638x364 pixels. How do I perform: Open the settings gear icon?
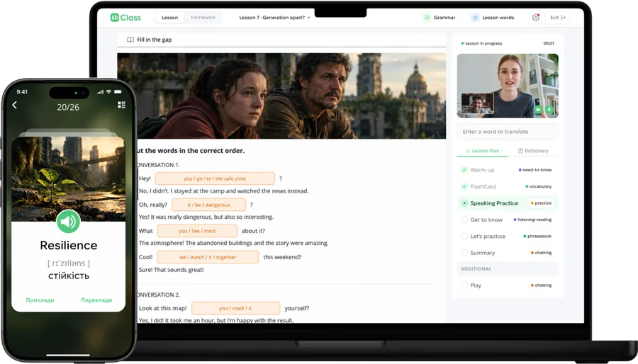pyautogui.click(x=535, y=18)
